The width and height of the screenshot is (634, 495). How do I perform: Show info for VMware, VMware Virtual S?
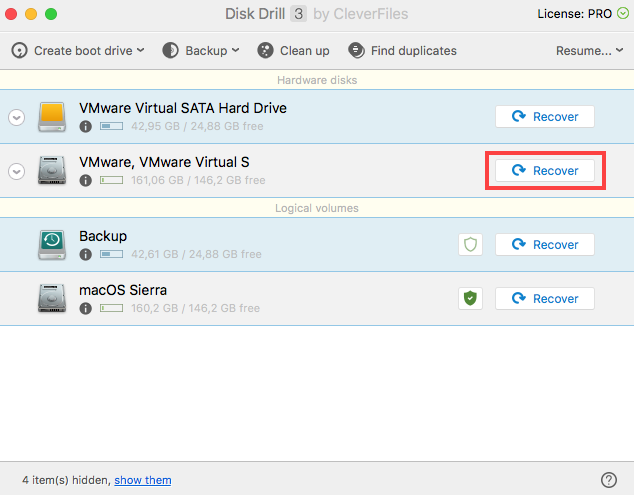coord(85,180)
